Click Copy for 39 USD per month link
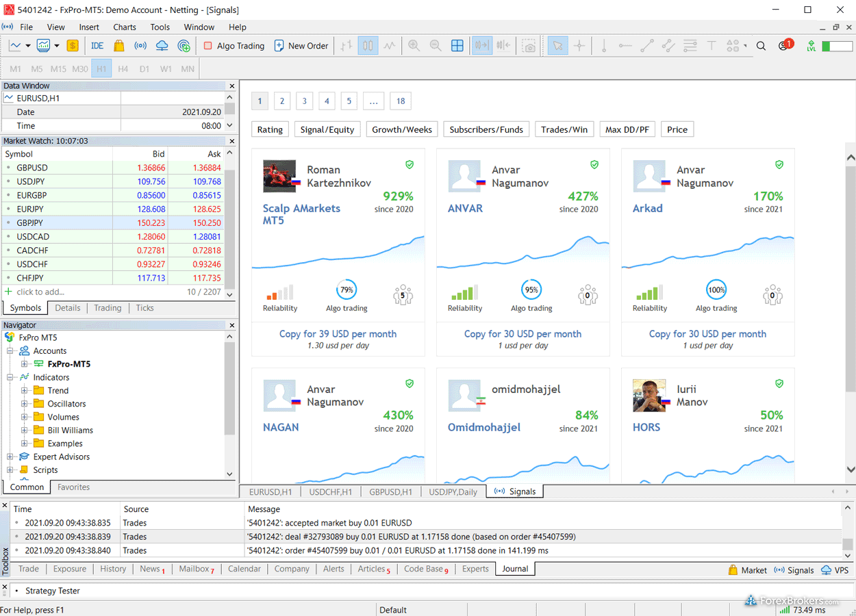 pos(338,334)
